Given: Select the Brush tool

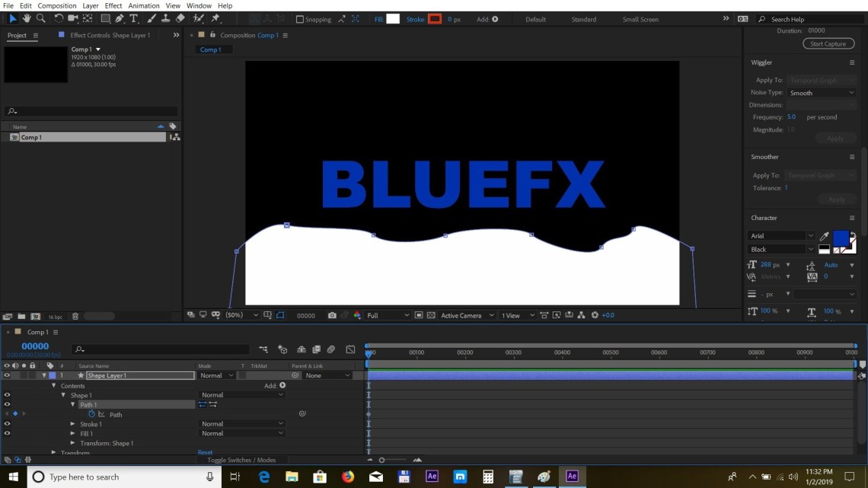Looking at the screenshot, I should pos(151,19).
